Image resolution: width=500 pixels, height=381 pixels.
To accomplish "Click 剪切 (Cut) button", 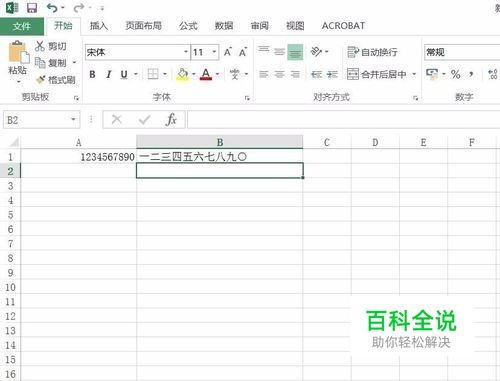I will [x=51, y=46].
